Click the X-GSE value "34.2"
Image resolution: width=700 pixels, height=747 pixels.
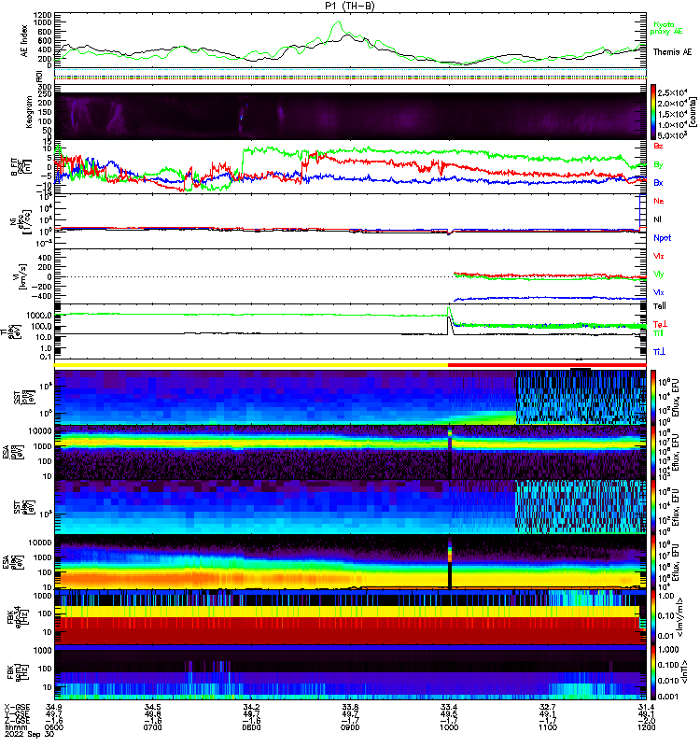coord(251,707)
